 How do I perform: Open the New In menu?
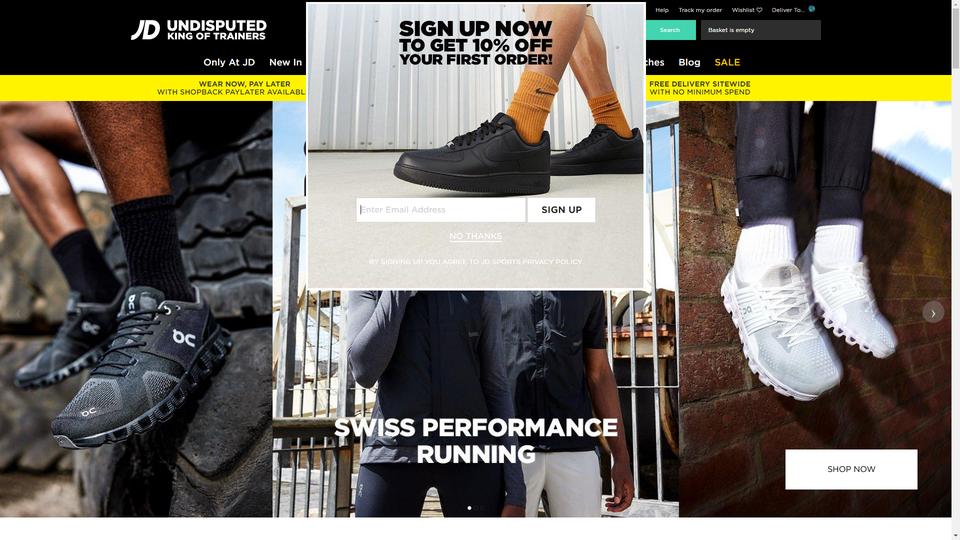[285, 62]
